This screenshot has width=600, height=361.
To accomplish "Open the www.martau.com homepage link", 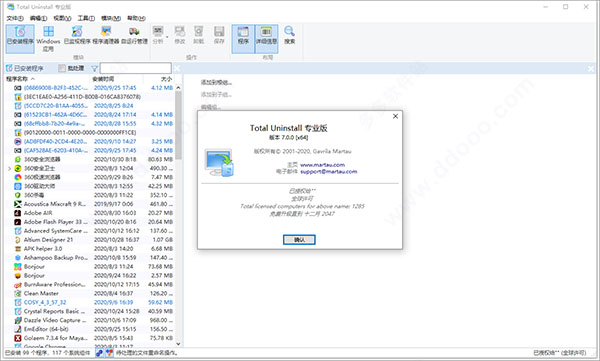I will coord(323,165).
